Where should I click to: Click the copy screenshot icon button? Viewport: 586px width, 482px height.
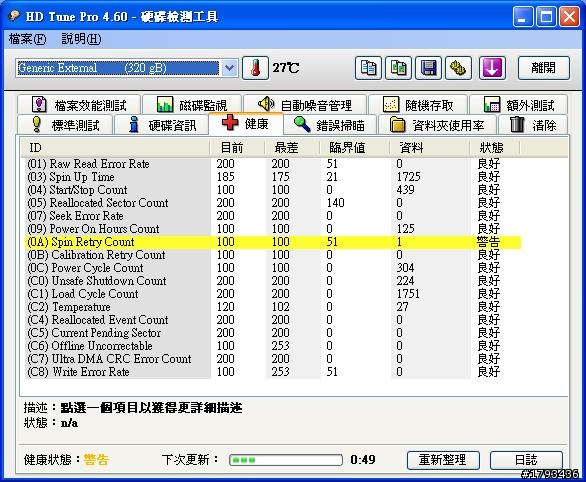point(398,68)
